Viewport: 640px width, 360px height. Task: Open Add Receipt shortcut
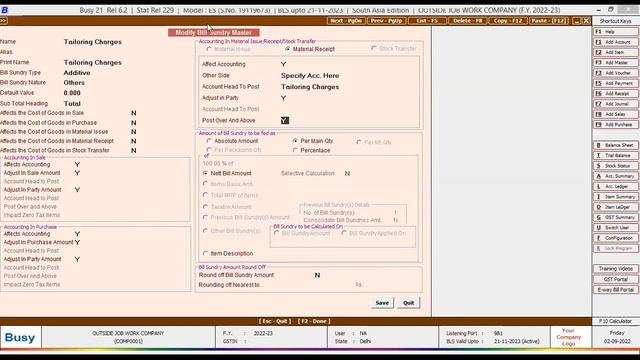point(616,93)
